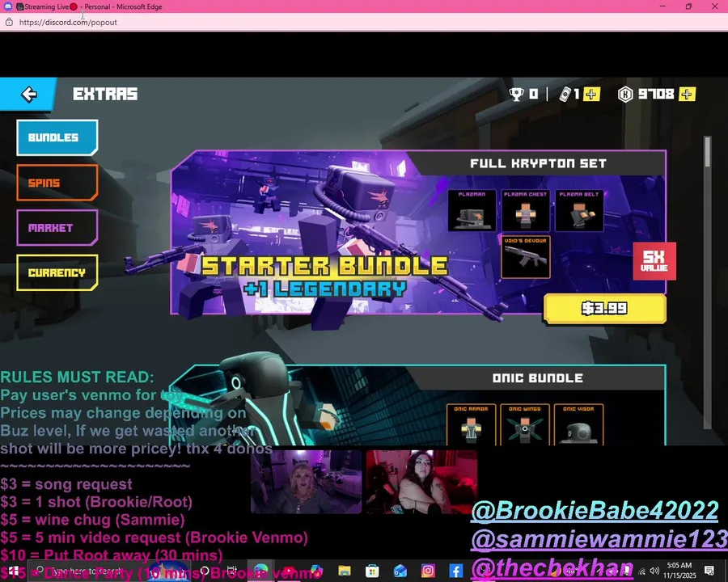Click the @BrookieBabe42022 handle

(x=595, y=511)
